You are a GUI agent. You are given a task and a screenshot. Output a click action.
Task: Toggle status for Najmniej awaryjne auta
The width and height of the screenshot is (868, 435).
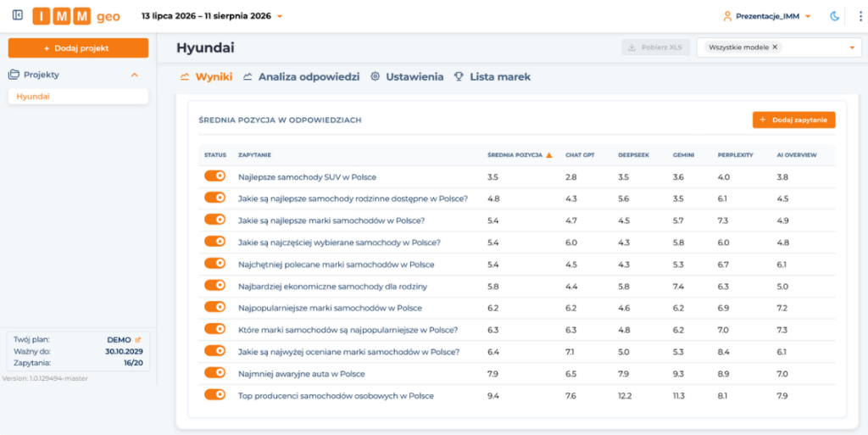214,373
